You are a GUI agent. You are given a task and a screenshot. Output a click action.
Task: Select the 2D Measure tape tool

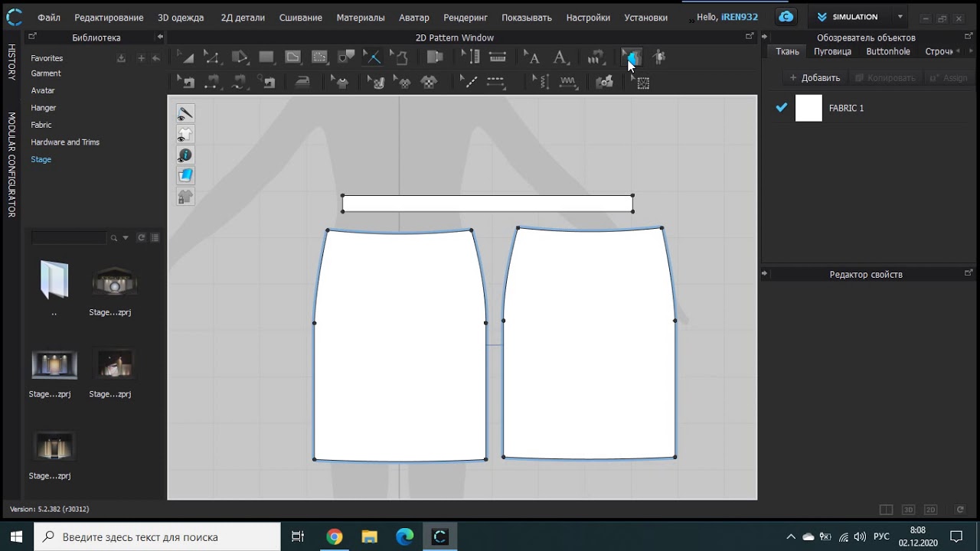pyautogui.click(x=498, y=57)
